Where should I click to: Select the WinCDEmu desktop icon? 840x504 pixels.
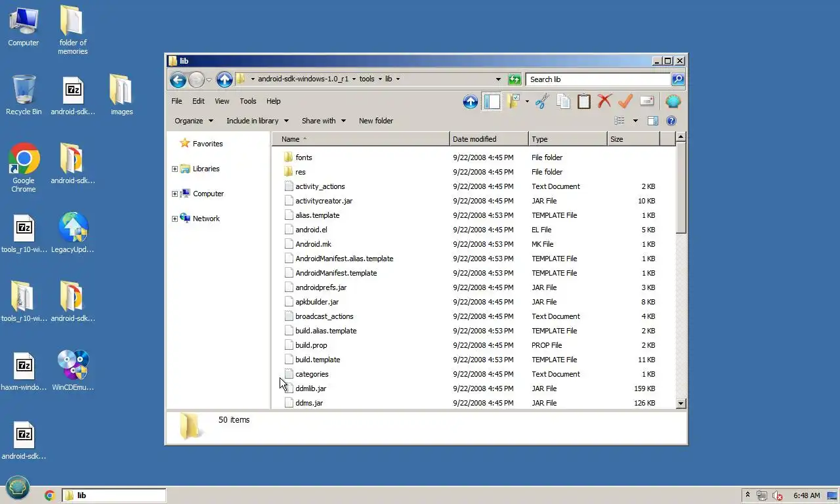(x=73, y=371)
